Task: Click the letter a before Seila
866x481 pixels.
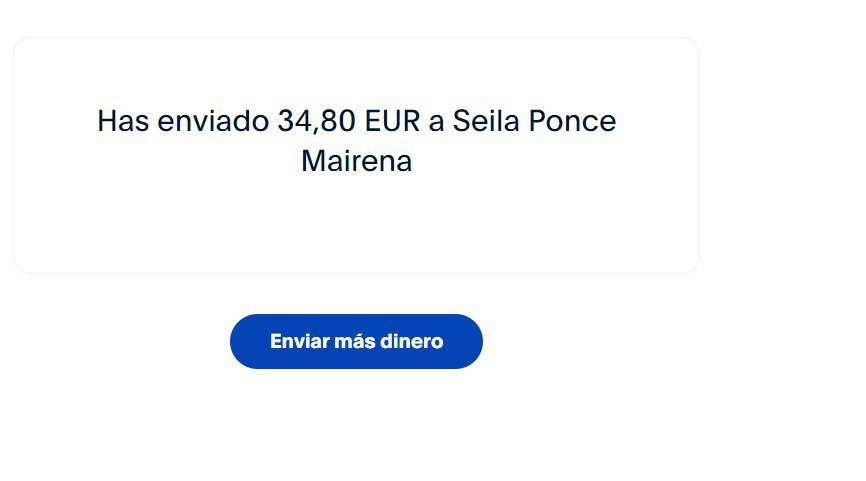Action: pyautogui.click(x=436, y=122)
